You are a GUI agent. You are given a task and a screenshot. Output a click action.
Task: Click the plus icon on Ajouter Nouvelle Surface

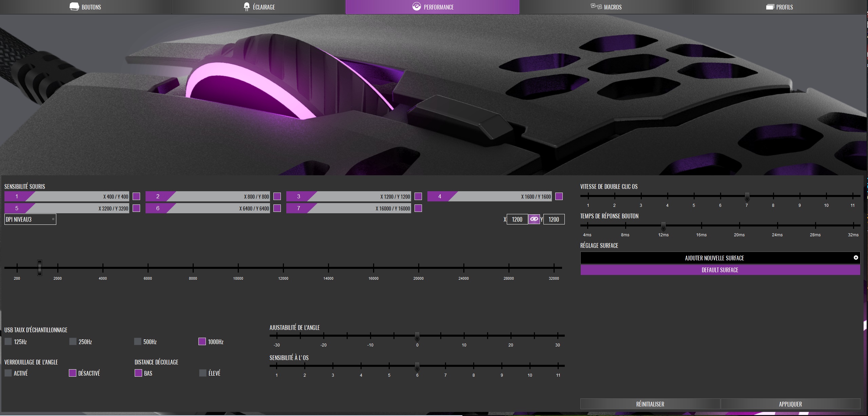click(856, 258)
